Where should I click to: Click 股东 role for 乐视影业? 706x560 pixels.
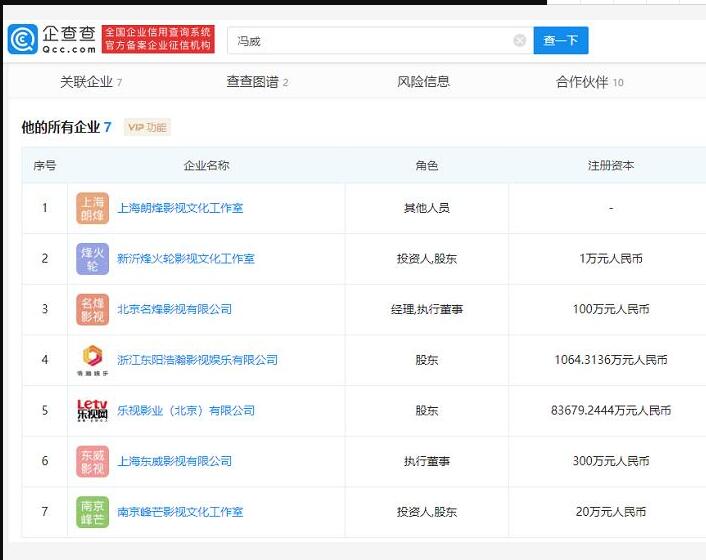[x=427, y=411]
